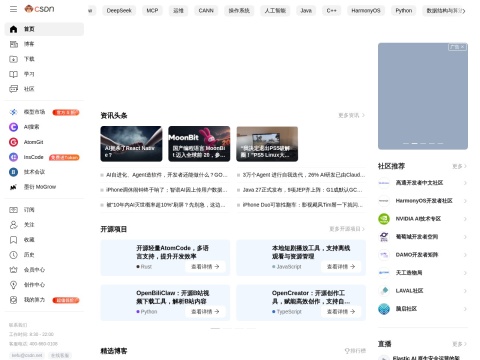Open the 关注 follow person icon
Screen dimensions: 480x360
pos(13,225)
